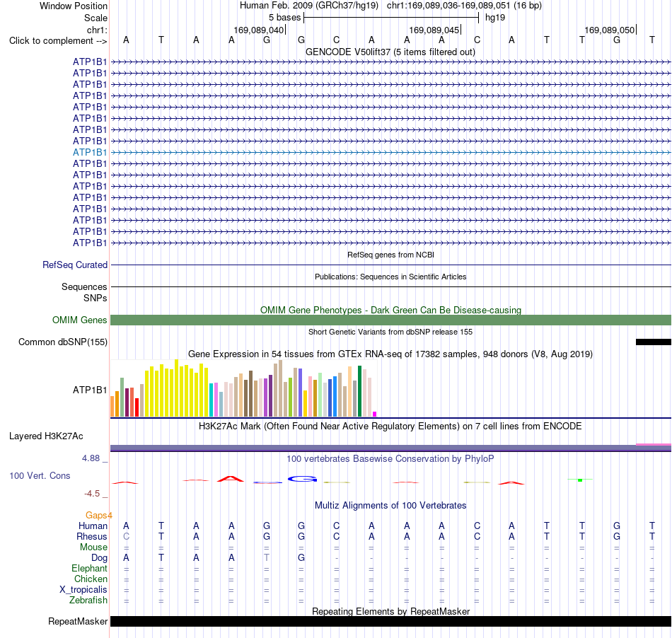The height and width of the screenshot is (638, 672).
Task: Click the dark green bar in GTEx chart
Action: [359, 391]
